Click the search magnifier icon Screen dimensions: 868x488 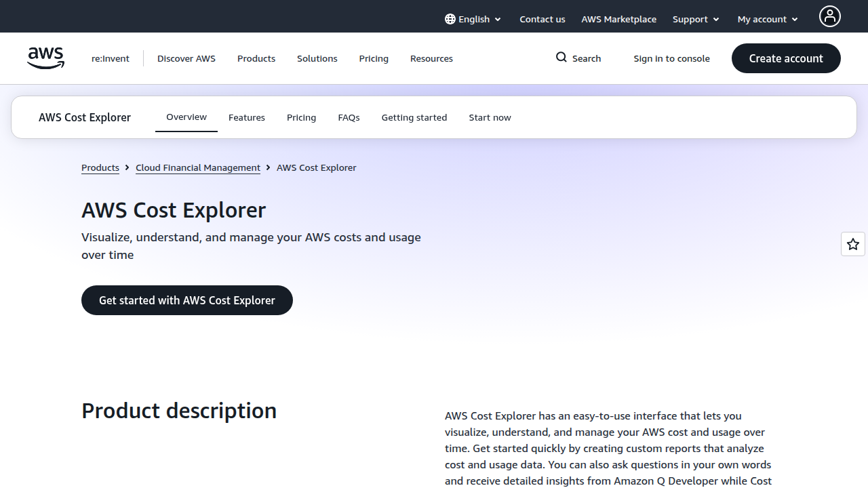pyautogui.click(x=561, y=58)
